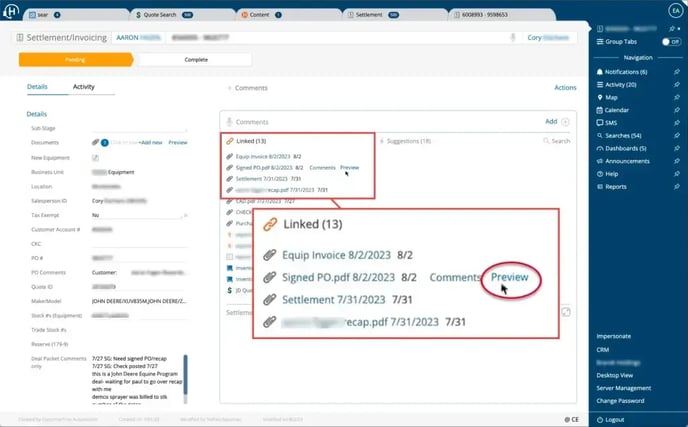Click the pin icon beside Map
Screen dimensions: 688x427
pos(678,97)
